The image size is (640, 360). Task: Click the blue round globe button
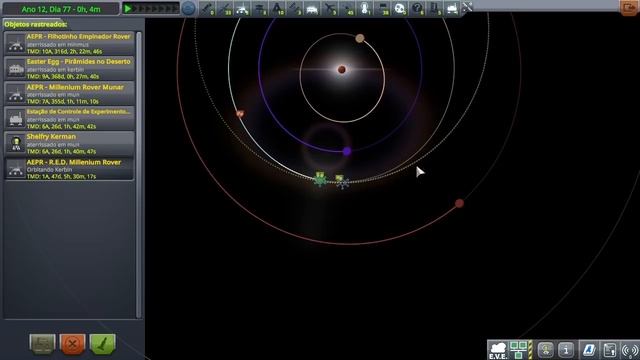click(x=188, y=8)
